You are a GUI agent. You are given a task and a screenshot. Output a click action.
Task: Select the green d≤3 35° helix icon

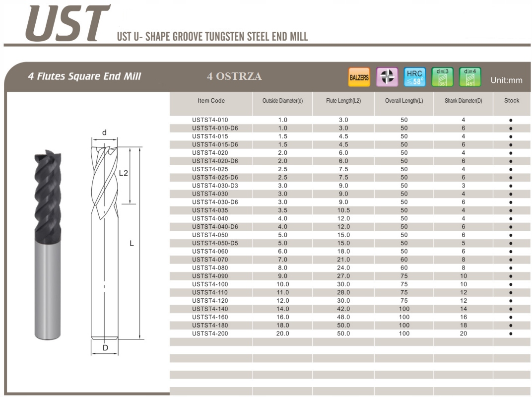[443, 77]
